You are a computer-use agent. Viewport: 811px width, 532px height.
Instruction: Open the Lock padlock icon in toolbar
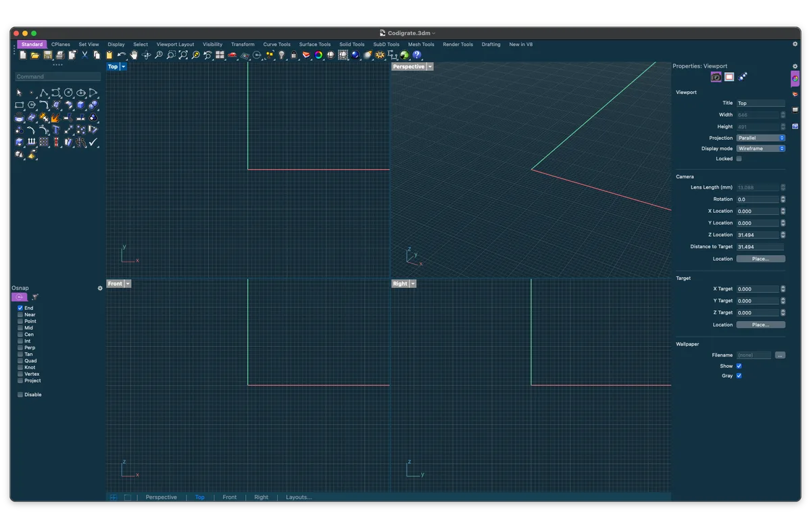coord(294,55)
